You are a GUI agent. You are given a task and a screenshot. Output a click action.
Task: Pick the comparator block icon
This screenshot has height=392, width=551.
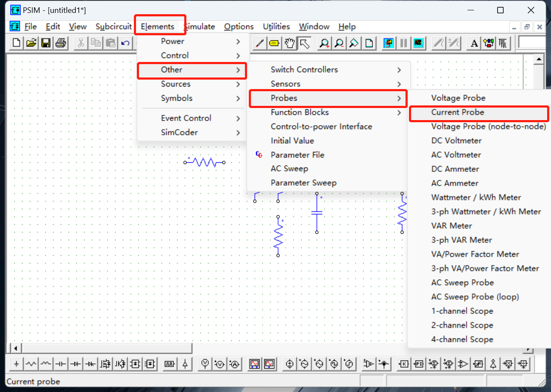click(463, 364)
